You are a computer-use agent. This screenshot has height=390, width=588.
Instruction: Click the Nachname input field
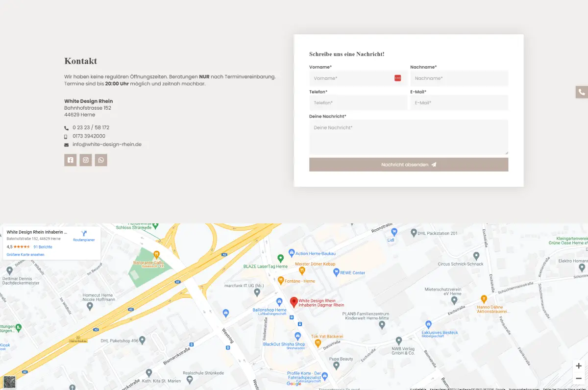[x=459, y=78]
